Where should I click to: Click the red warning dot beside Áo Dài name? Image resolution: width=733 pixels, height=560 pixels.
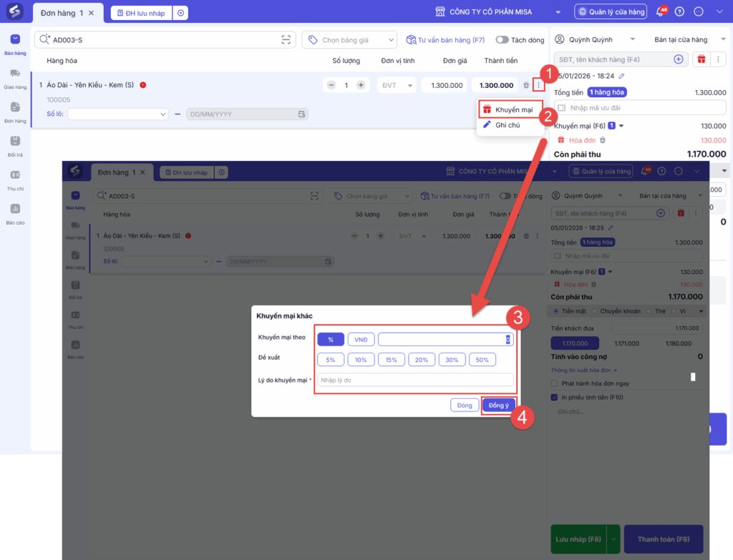143,85
